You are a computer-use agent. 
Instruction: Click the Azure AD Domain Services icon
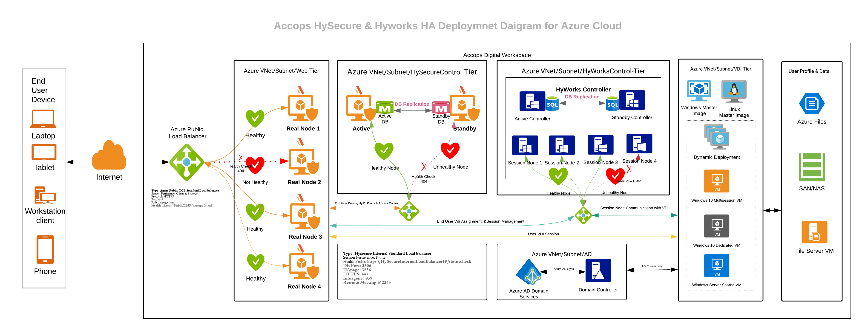[x=529, y=272]
